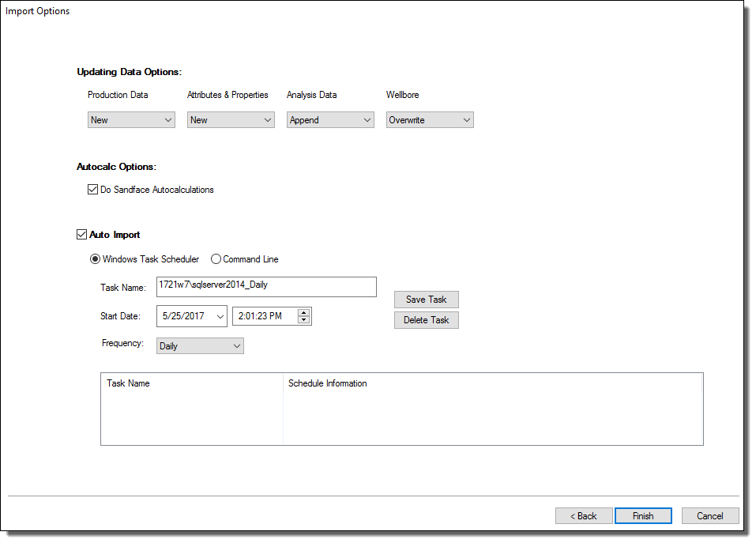Screen dimensions: 756x543
Task: Increase time with the up spinner arrow
Action: 303,312
